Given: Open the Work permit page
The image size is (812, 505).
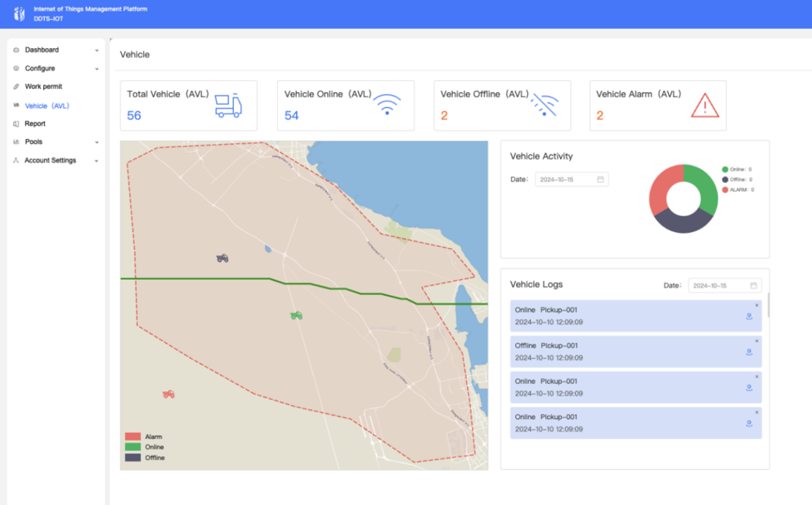Looking at the screenshot, I should click(x=43, y=87).
